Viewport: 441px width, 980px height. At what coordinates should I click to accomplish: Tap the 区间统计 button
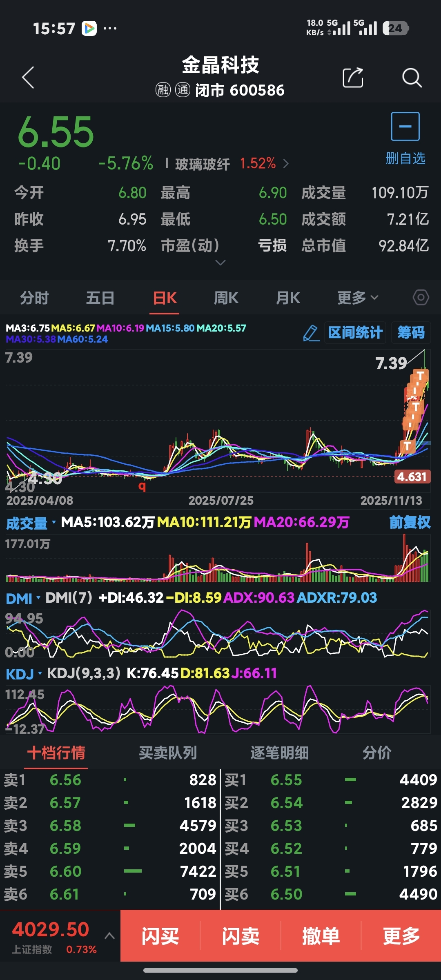point(355,332)
